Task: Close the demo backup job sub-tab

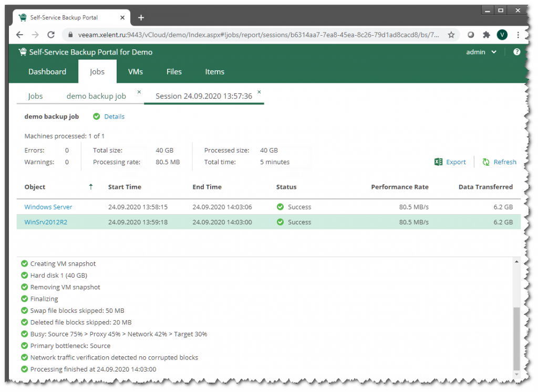Action: pos(139,92)
